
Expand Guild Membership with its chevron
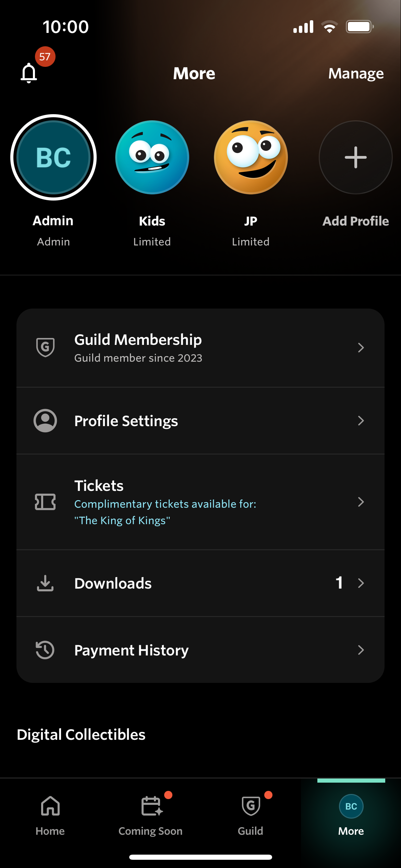click(x=361, y=348)
